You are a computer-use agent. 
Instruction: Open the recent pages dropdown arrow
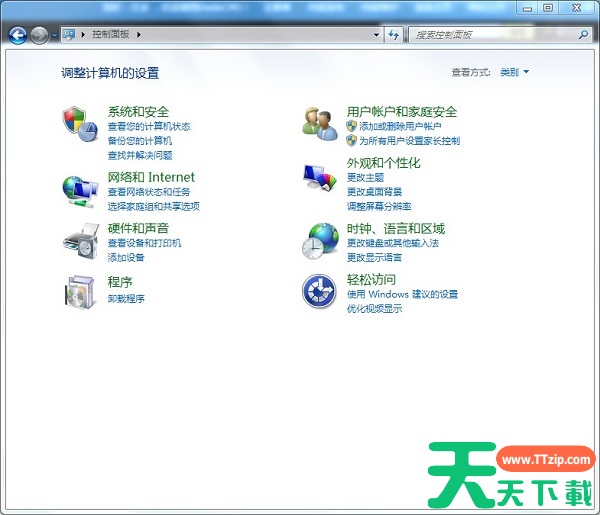(x=54, y=36)
